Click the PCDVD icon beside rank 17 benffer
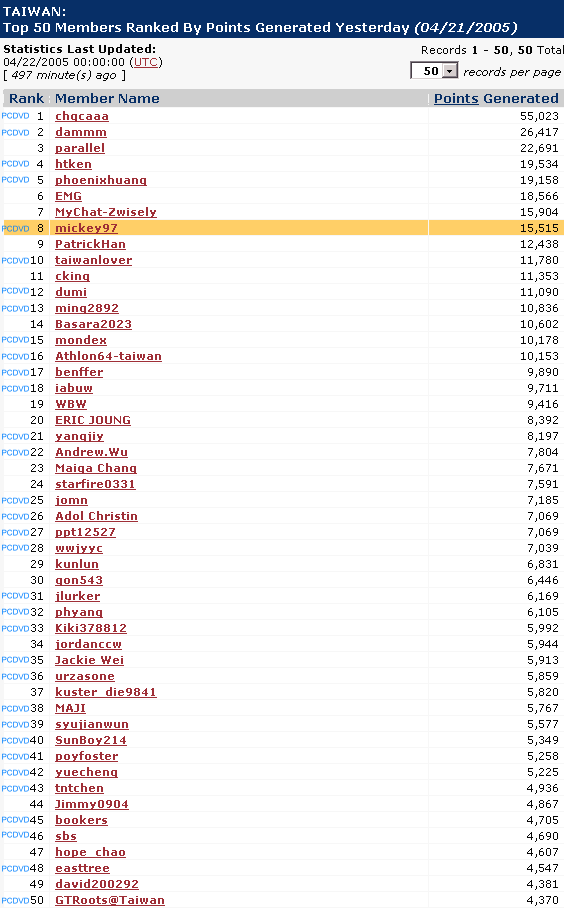 pos(16,372)
